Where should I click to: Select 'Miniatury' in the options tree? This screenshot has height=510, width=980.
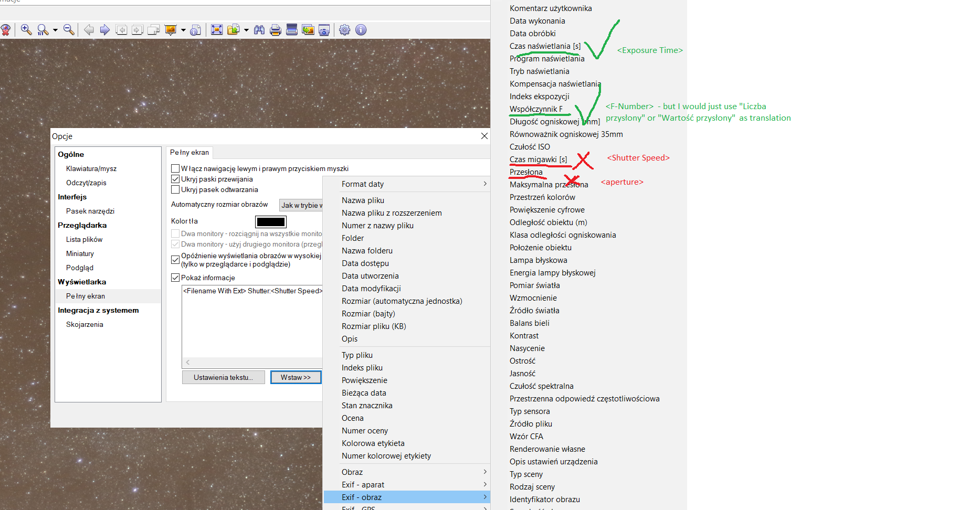click(x=80, y=253)
